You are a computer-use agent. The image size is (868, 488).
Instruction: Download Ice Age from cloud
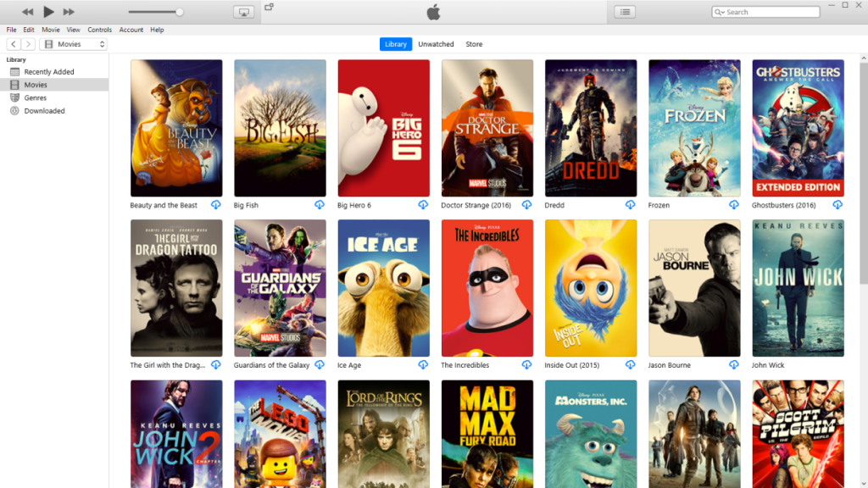coord(423,364)
